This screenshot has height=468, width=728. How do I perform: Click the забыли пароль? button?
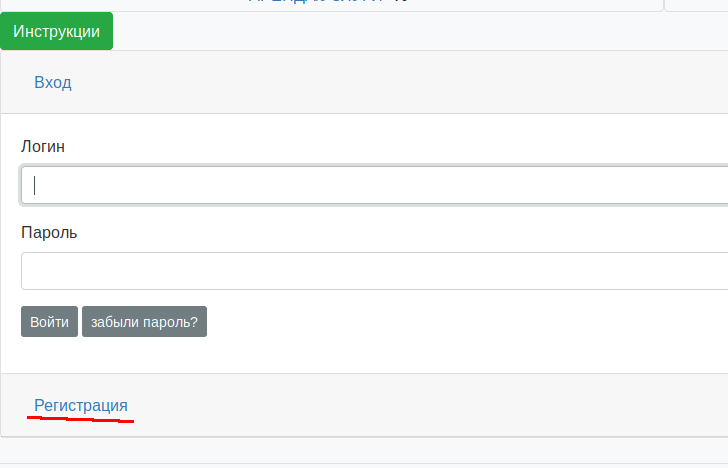(144, 321)
